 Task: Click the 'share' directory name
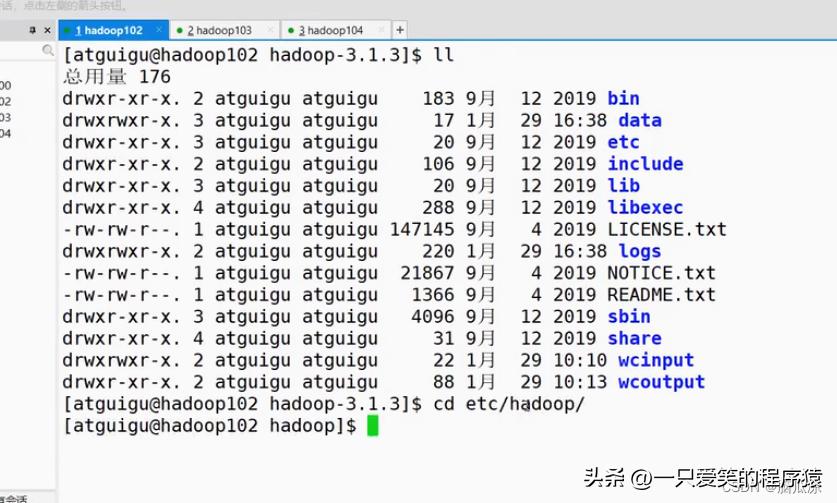[635, 339]
